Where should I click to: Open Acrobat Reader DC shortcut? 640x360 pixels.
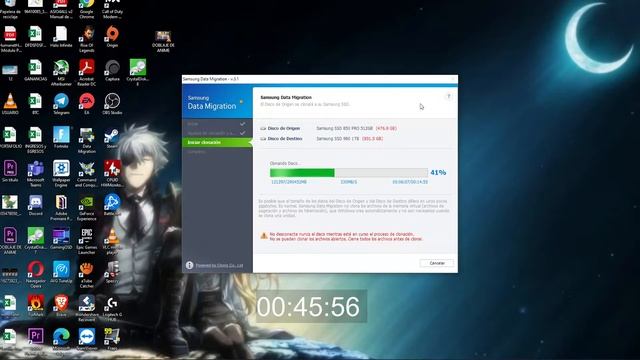pos(87,73)
